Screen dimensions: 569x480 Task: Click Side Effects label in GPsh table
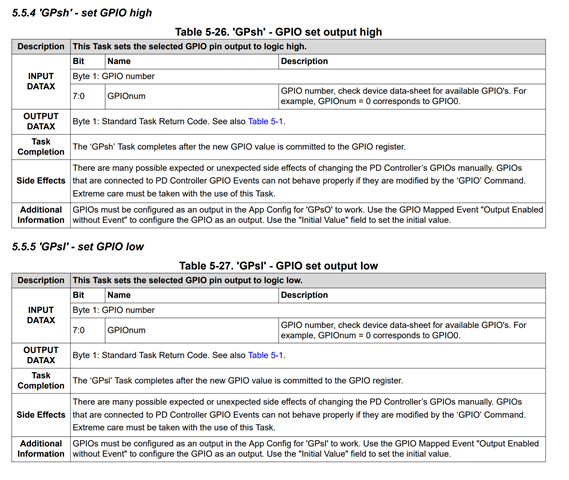(x=41, y=181)
